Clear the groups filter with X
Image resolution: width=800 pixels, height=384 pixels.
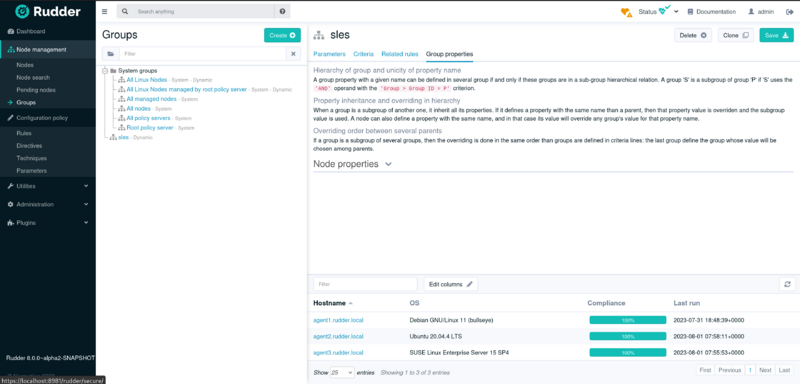point(293,54)
